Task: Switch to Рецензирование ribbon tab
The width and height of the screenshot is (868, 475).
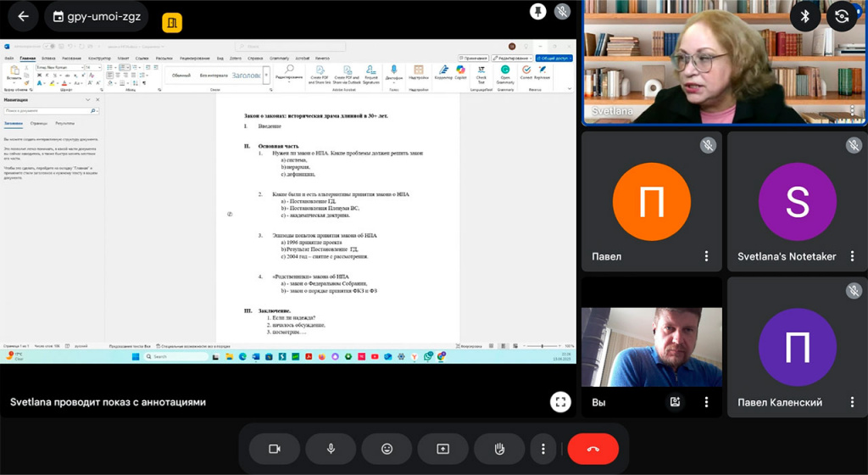Action: 194,59
